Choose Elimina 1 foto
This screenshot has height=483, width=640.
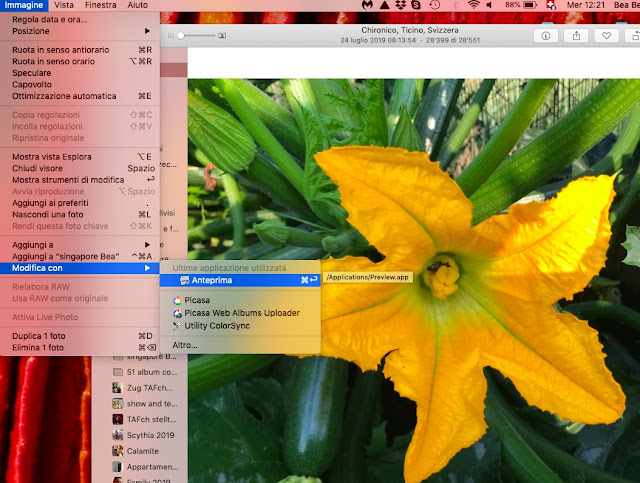[80, 348]
